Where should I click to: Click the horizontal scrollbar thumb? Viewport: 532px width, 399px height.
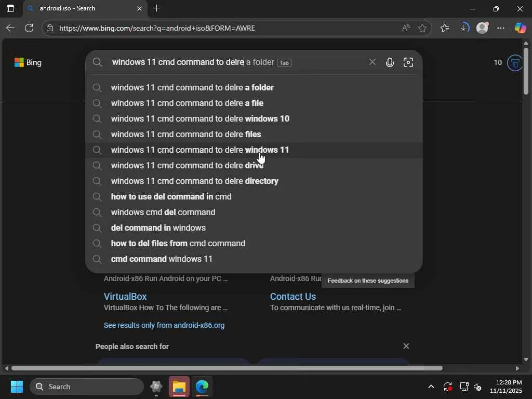click(x=227, y=368)
